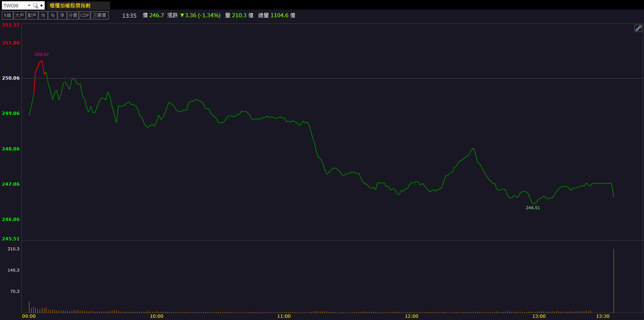This screenshot has width=644, height=320.
Task: Click the magnifier search icon beside TWC00
Action: click(x=35, y=6)
